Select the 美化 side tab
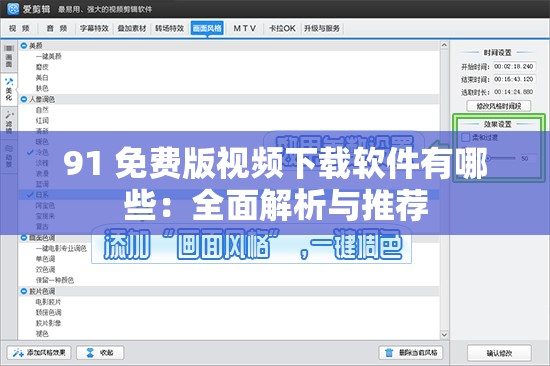 pos(9,89)
